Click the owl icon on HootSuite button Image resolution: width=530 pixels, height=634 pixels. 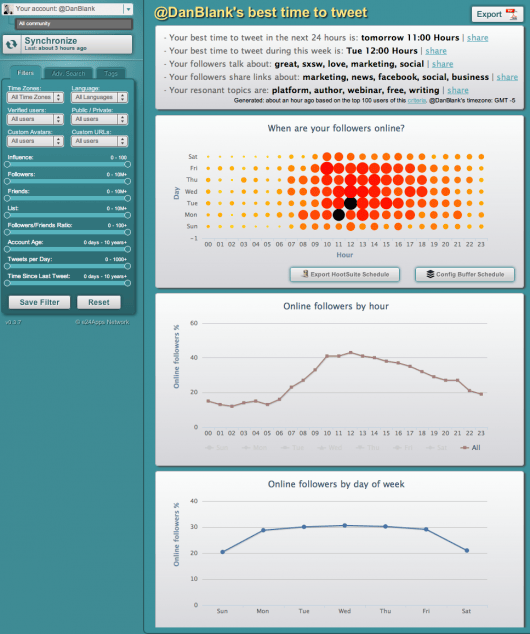tap(305, 274)
